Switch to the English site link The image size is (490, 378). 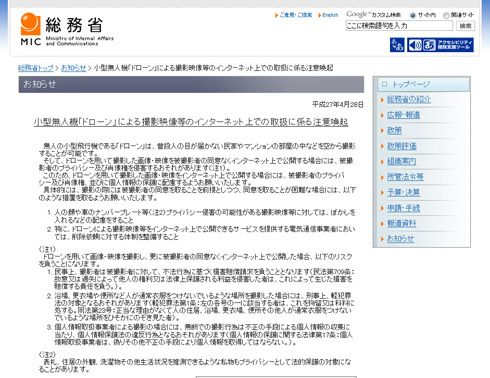(330, 15)
